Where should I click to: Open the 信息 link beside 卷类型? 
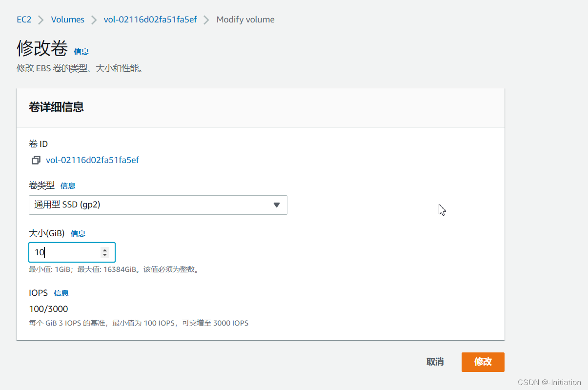click(68, 185)
